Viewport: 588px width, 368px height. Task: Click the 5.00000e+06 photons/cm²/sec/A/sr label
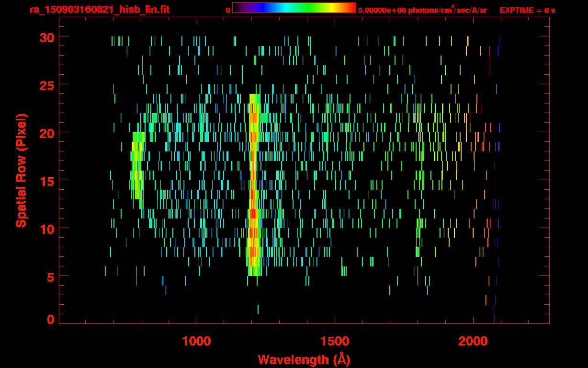coord(422,10)
